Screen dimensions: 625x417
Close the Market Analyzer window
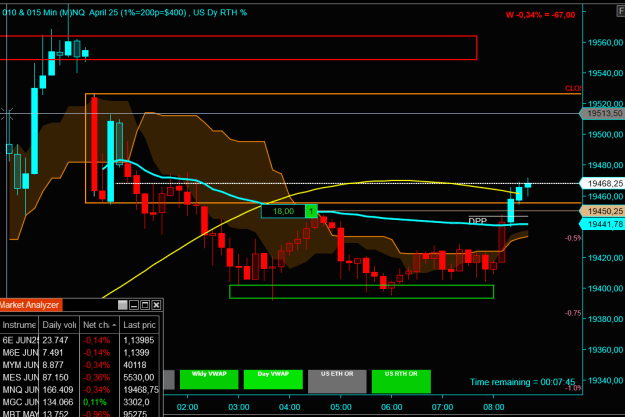click(x=156, y=305)
